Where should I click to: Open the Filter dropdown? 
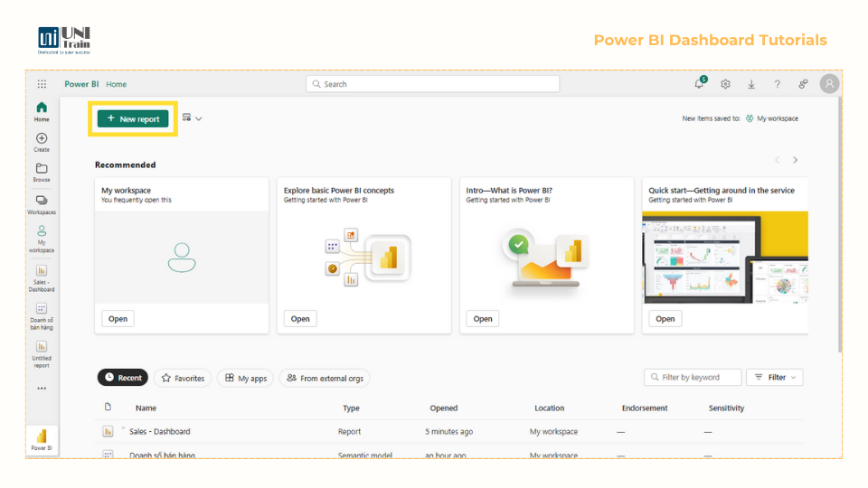[775, 378]
